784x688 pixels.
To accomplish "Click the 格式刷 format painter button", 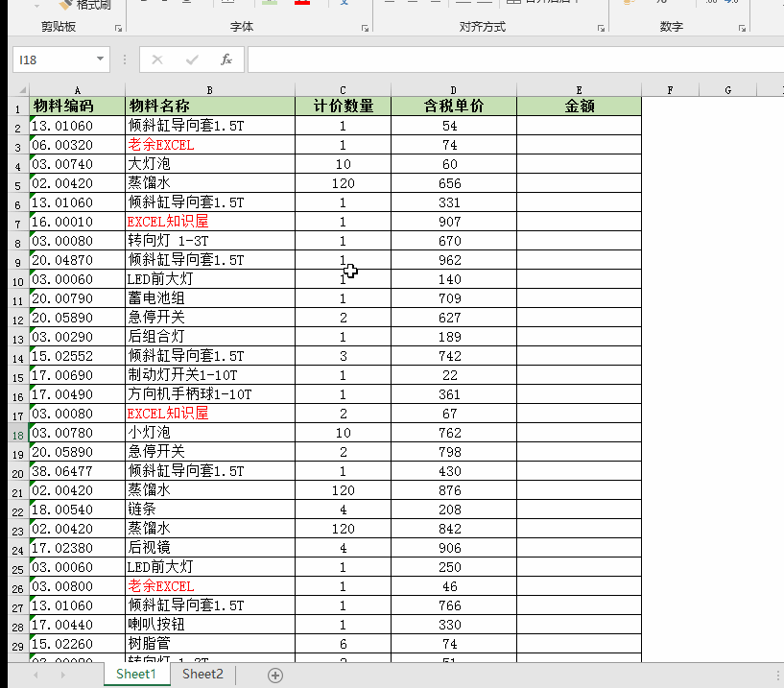I will pyautogui.click(x=85, y=5).
